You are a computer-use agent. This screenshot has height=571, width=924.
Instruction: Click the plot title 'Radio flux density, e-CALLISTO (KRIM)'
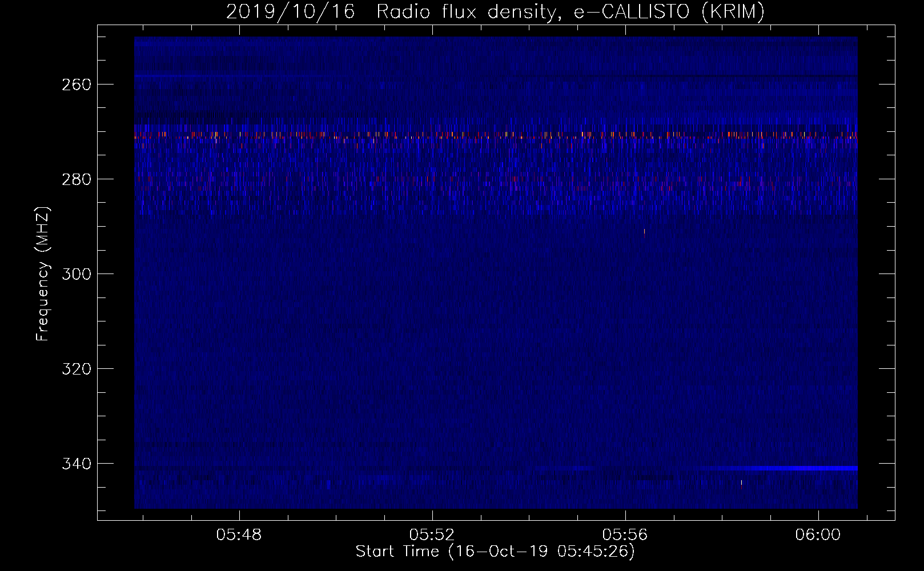coord(570,11)
